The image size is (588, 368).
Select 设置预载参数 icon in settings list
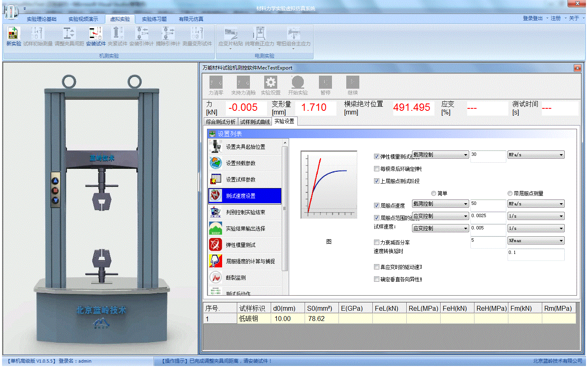pyautogui.click(x=216, y=163)
